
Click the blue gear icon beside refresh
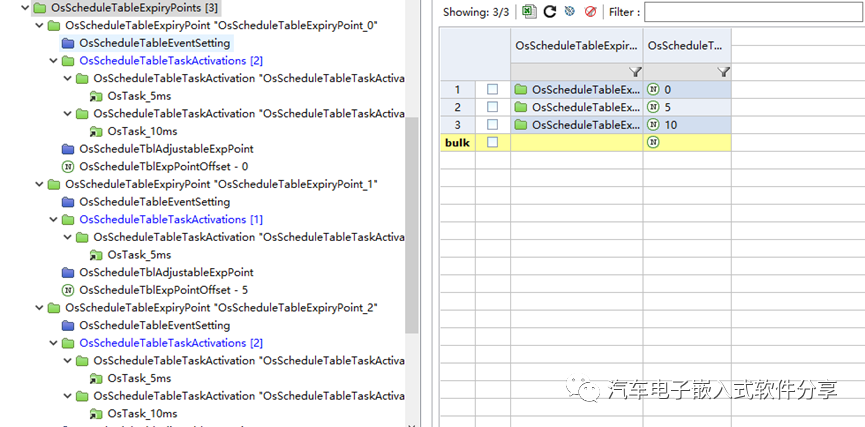[x=569, y=12]
